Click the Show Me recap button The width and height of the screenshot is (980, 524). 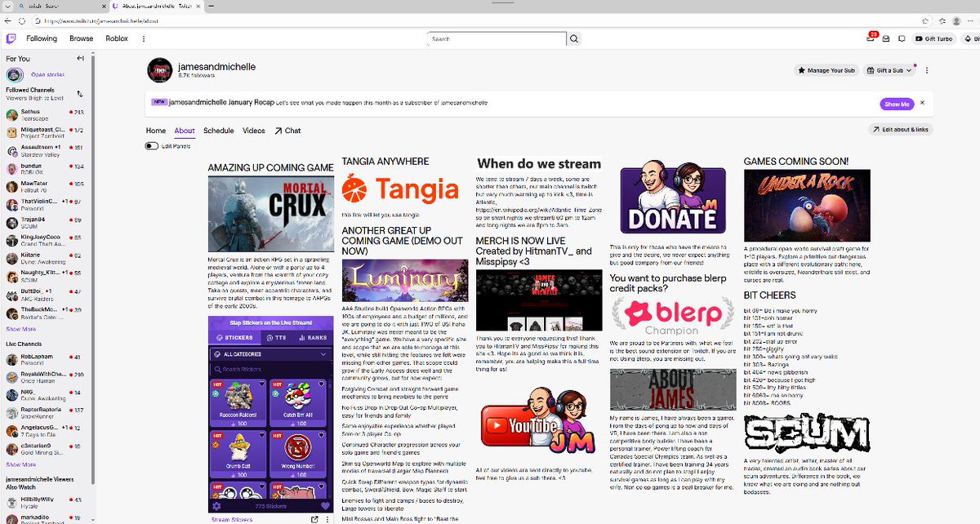pyautogui.click(x=896, y=104)
